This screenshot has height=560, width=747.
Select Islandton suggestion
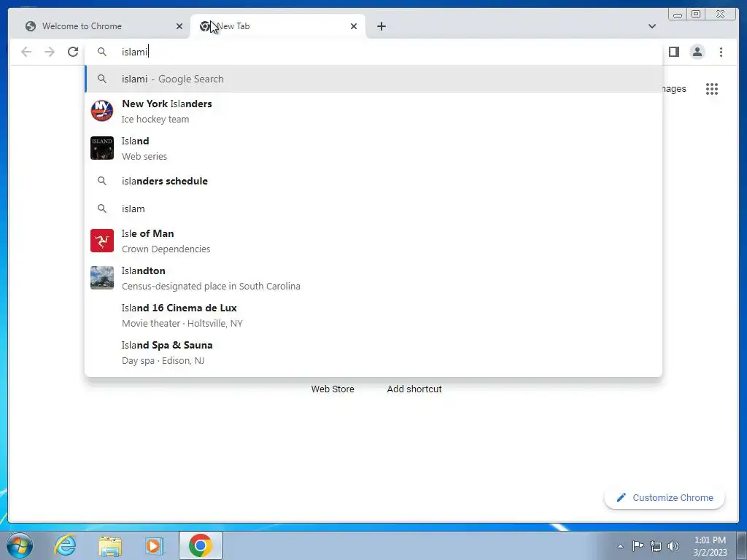(x=373, y=278)
